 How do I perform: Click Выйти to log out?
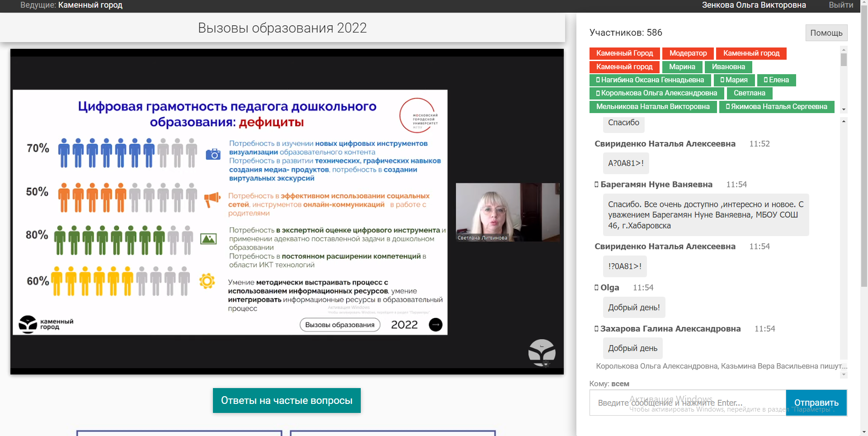pos(840,5)
